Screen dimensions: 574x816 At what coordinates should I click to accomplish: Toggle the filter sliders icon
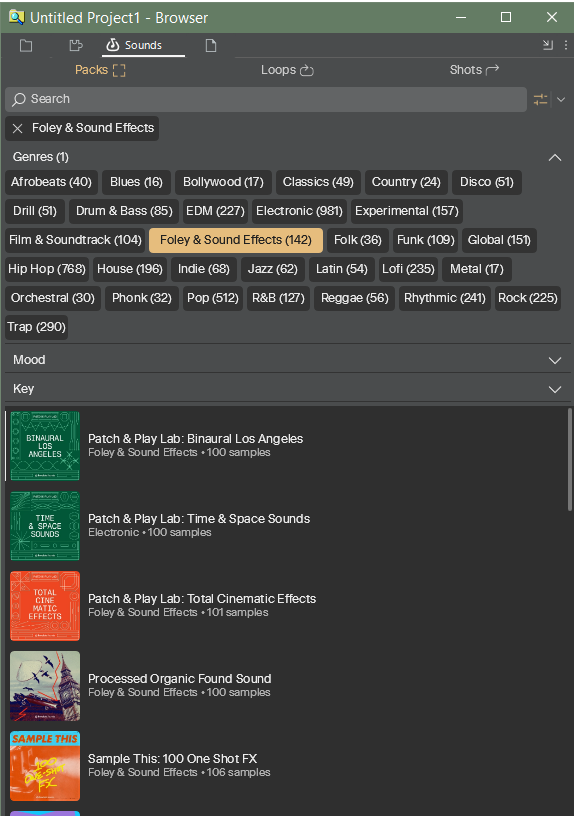tap(541, 99)
